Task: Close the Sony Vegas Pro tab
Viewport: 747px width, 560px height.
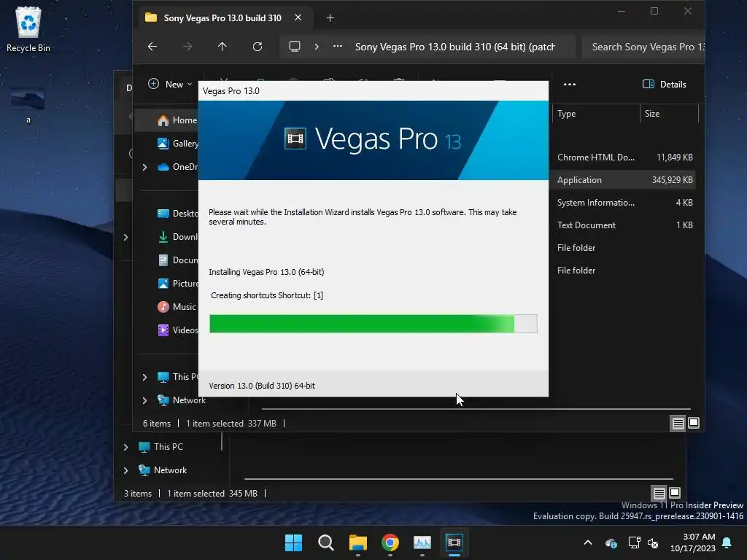Action: coord(298,17)
